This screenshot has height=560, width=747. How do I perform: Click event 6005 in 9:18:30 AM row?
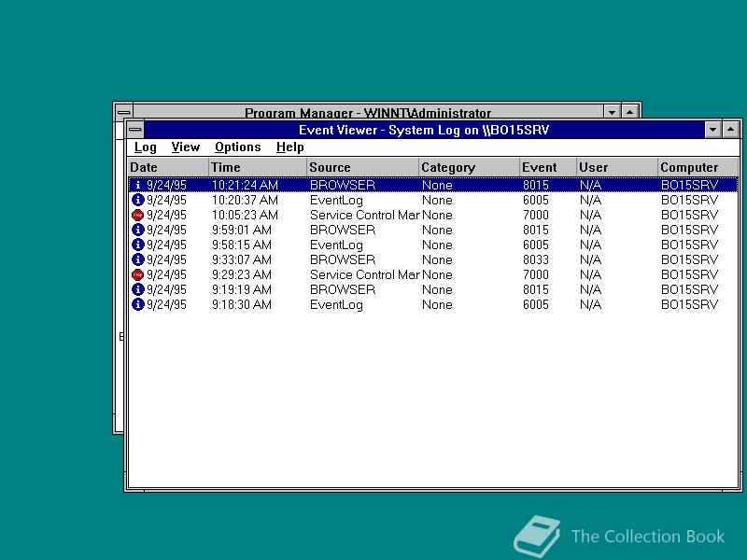(535, 304)
